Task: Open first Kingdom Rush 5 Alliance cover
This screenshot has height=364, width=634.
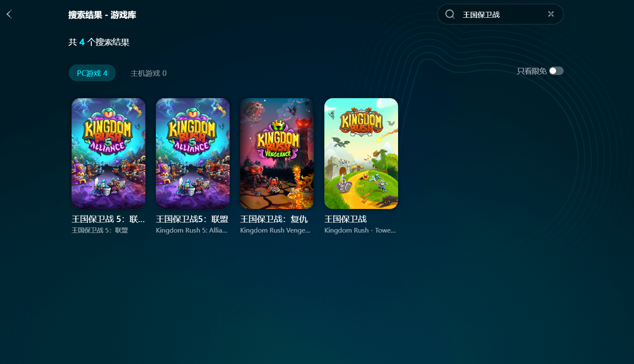Action: pyautogui.click(x=108, y=153)
